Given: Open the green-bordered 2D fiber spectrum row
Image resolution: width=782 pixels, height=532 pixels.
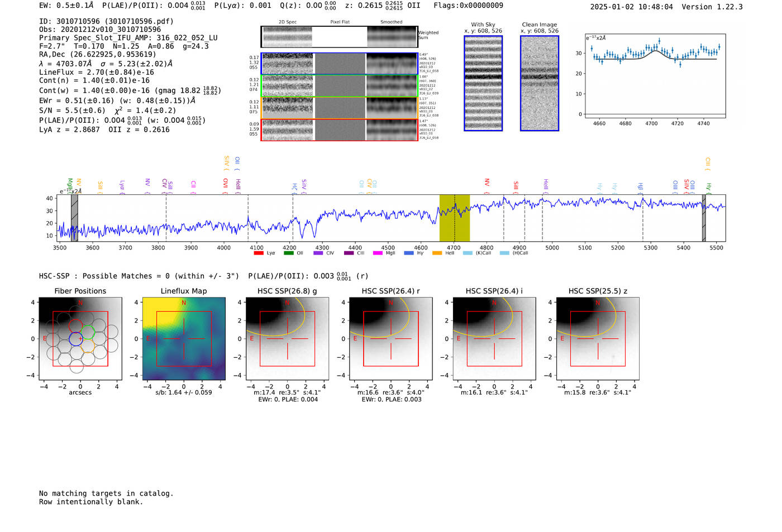Looking at the screenshot, I should pyautogui.click(x=339, y=86).
